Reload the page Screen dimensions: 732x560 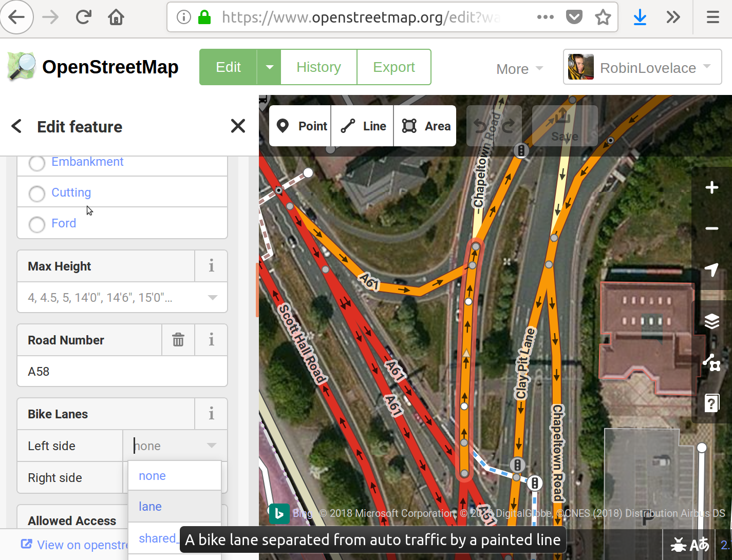tap(83, 17)
